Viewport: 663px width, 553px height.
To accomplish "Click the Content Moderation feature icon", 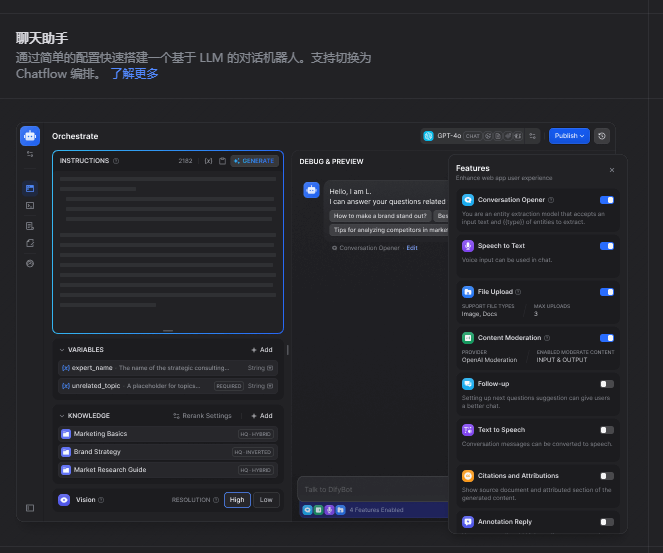I will tap(468, 338).
